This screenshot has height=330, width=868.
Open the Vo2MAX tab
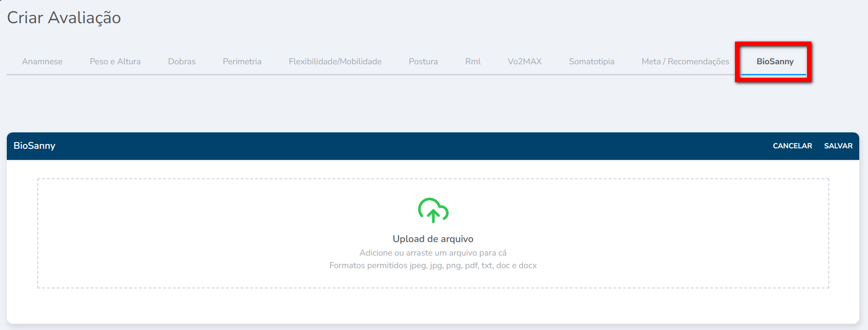[x=524, y=61]
